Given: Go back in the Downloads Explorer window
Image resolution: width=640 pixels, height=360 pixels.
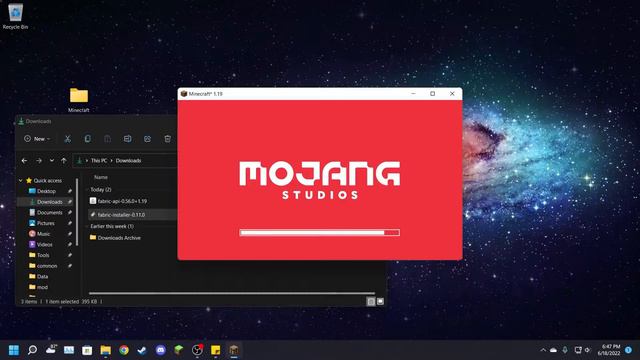Looking at the screenshot, I should (24, 161).
